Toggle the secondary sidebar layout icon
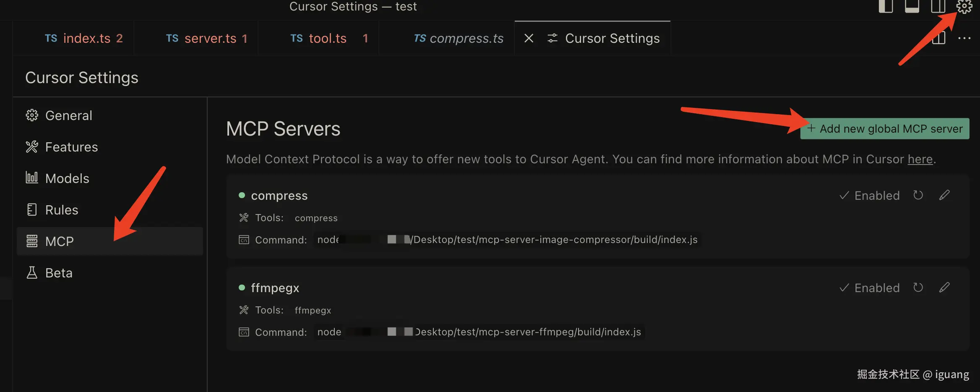 [x=938, y=6]
